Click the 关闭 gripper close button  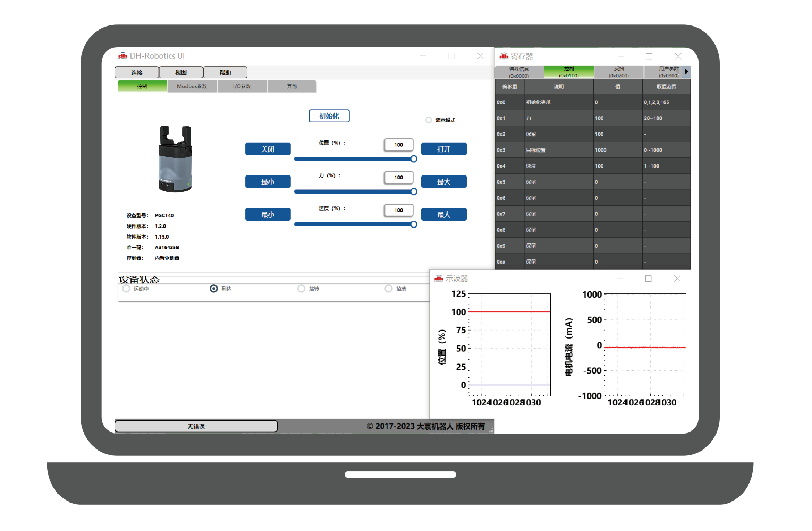(x=268, y=149)
